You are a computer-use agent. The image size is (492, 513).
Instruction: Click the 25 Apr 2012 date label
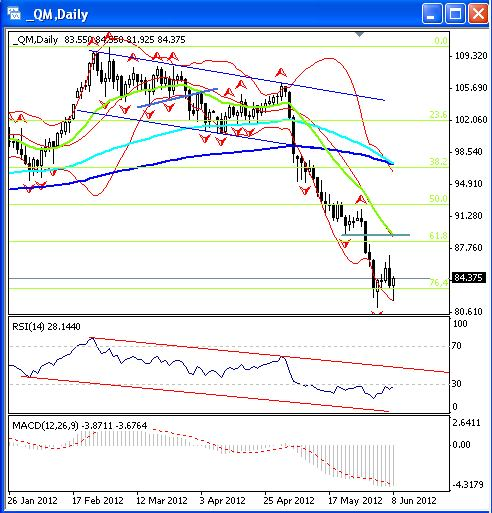tap(289, 501)
